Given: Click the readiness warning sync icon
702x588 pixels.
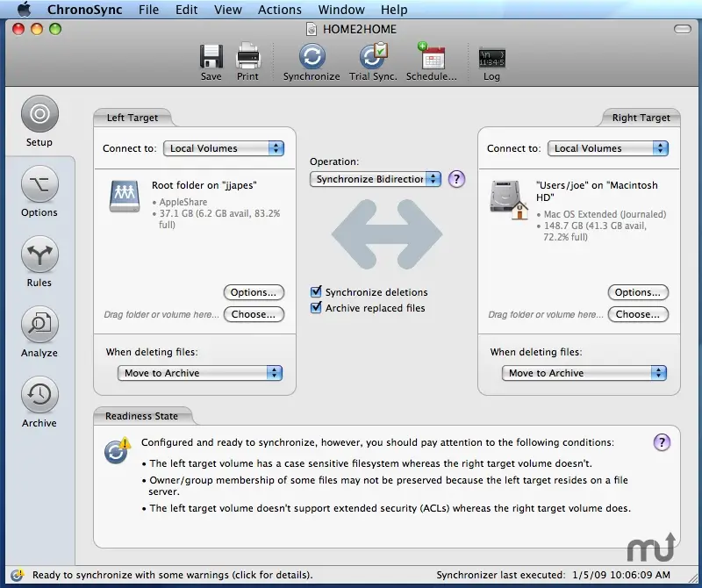Looking at the screenshot, I should (117, 450).
